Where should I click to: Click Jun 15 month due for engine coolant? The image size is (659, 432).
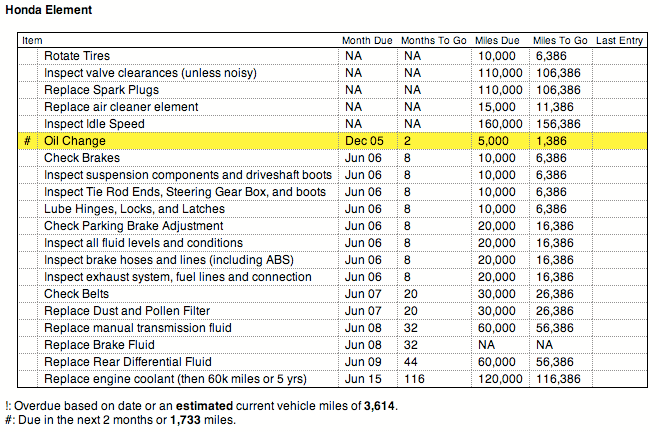point(363,379)
